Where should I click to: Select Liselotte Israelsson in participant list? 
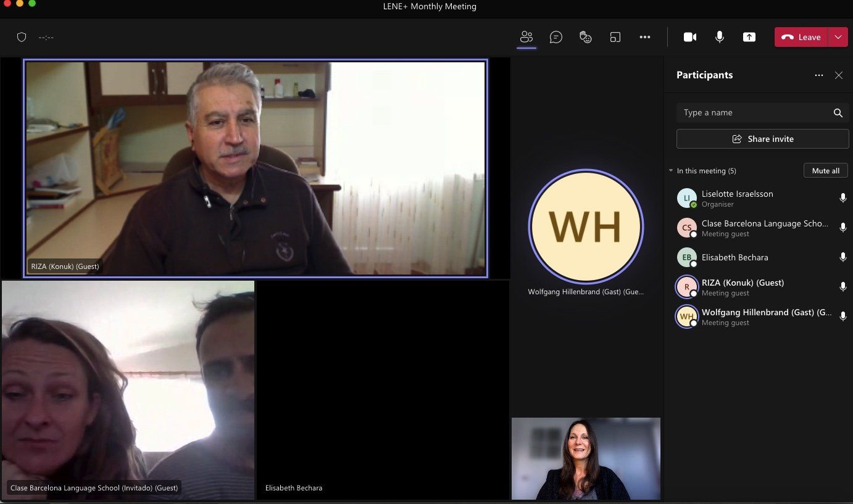pos(759,198)
